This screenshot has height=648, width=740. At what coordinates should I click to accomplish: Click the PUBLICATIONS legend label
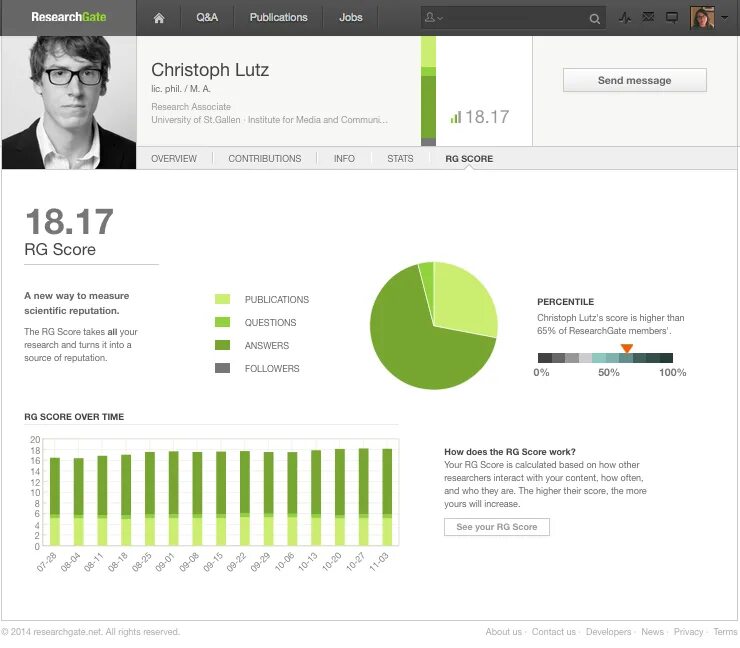[x=277, y=300]
